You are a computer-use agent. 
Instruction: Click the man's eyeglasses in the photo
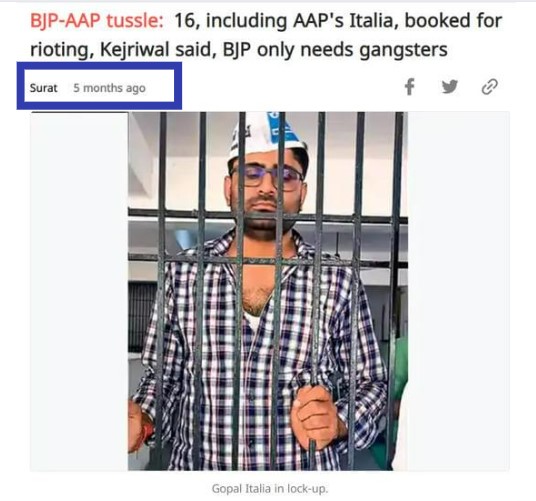tap(267, 176)
